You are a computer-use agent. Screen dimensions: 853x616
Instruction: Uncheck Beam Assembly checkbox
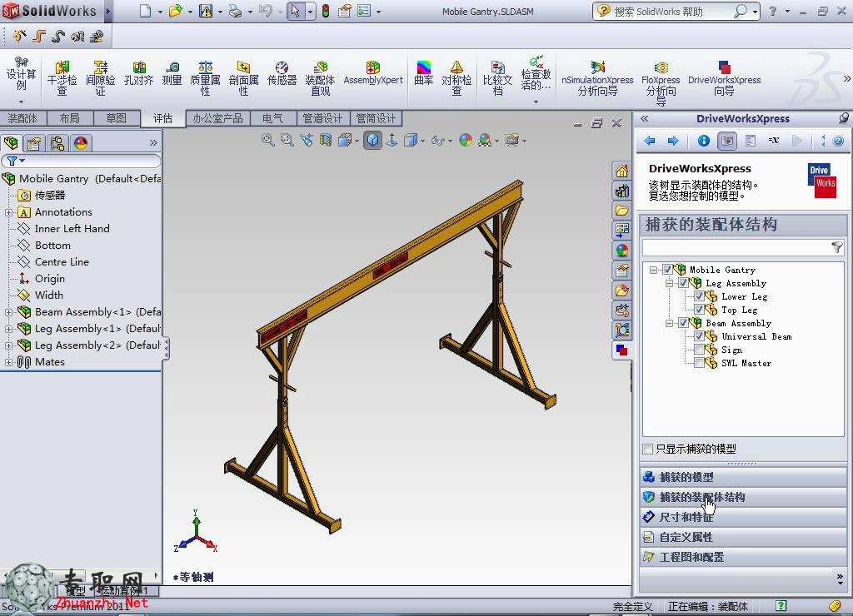(x=683, y=323)
